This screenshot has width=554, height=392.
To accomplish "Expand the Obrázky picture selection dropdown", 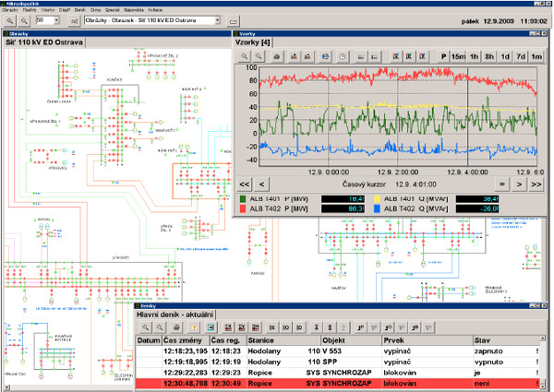I will click(216, 18).
